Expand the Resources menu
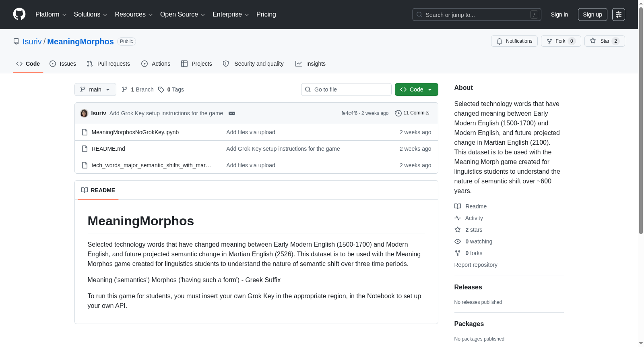This screenshot has height=347, width=644. point(134,15)
